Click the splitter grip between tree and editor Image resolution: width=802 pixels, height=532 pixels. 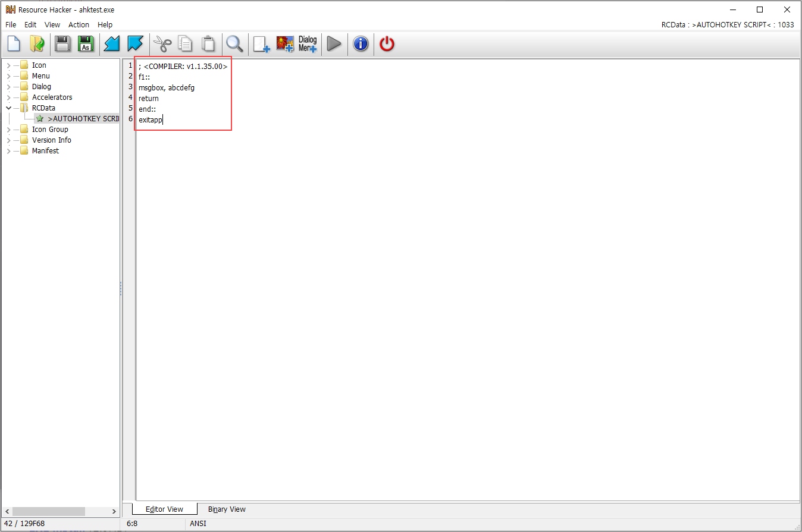121,289
